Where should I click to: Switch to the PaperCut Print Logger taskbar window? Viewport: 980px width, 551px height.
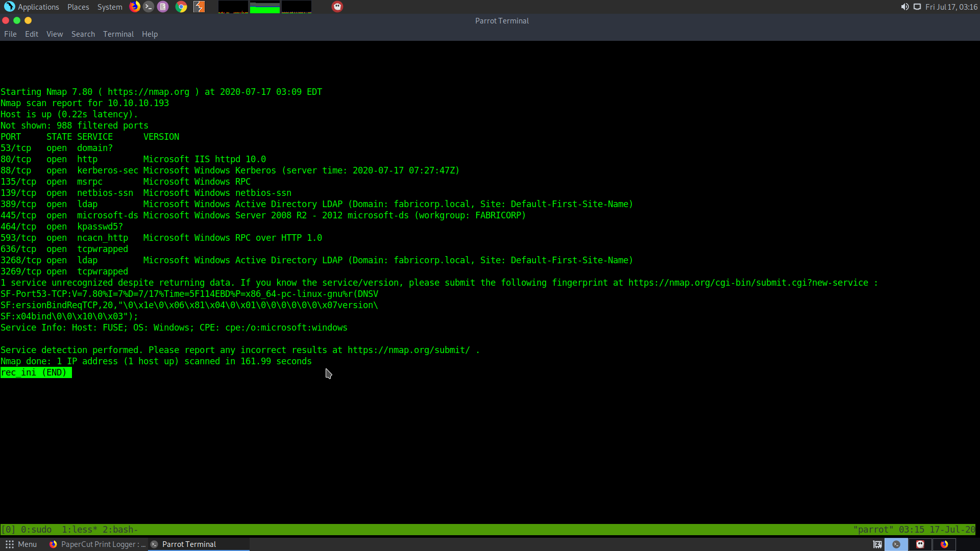97,544
